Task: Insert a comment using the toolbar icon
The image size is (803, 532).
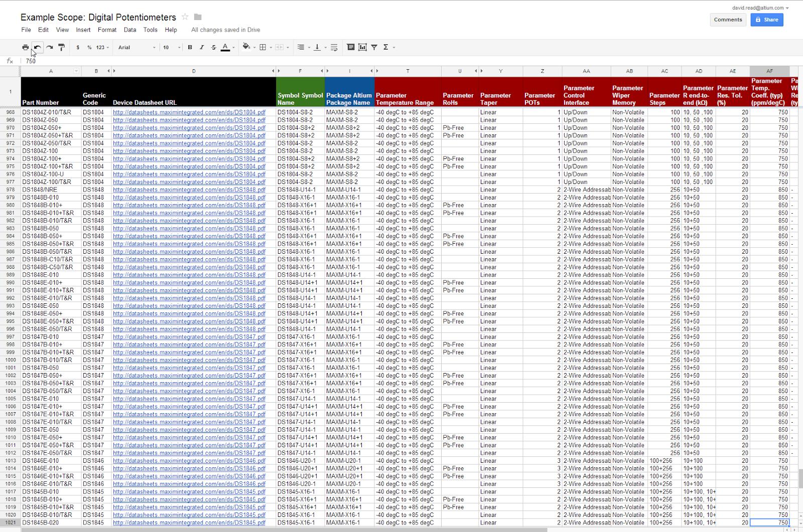Action: (x=351, y=47)
